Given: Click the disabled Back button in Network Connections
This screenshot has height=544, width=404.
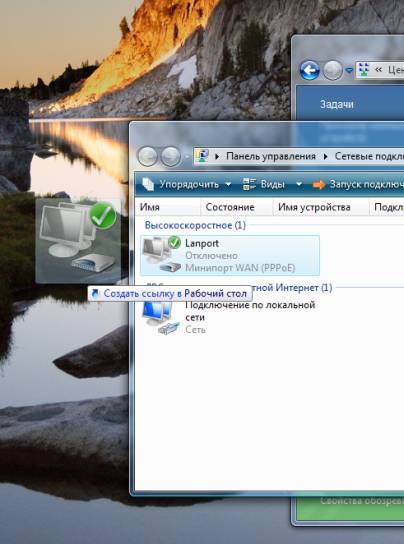Looking at the screenshot, I should 148,156.
